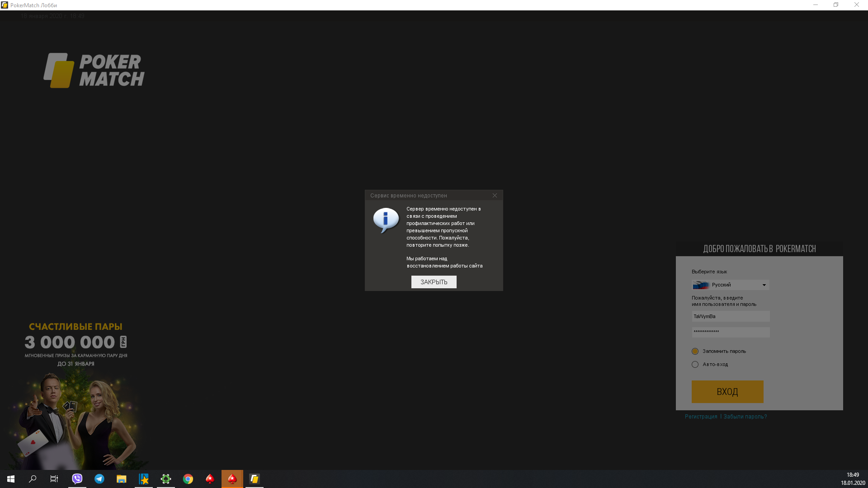
Task: Open Windows taskbar search
Action: point(33,479)
